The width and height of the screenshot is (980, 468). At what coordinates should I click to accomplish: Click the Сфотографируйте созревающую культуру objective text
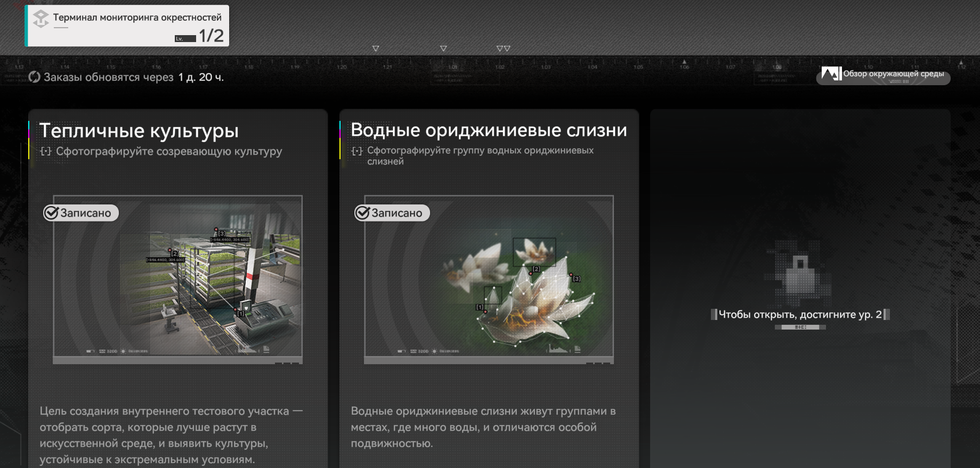coord(169,152)
